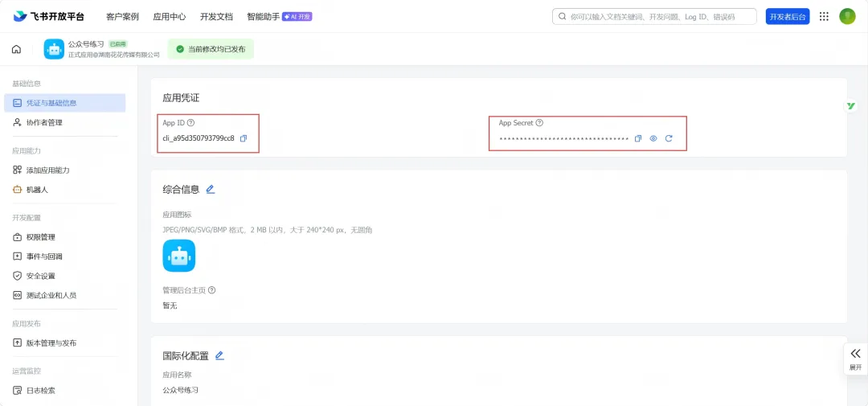Open the 应用中心 menu

170,17
